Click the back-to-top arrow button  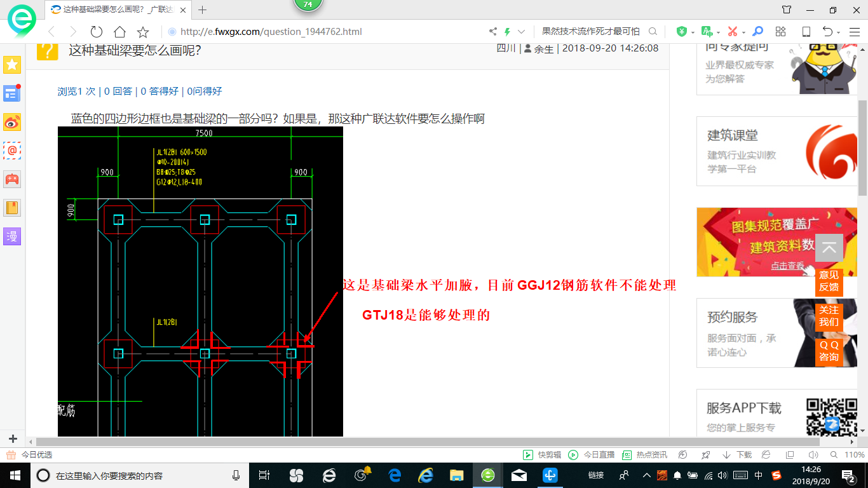point(829,248)
